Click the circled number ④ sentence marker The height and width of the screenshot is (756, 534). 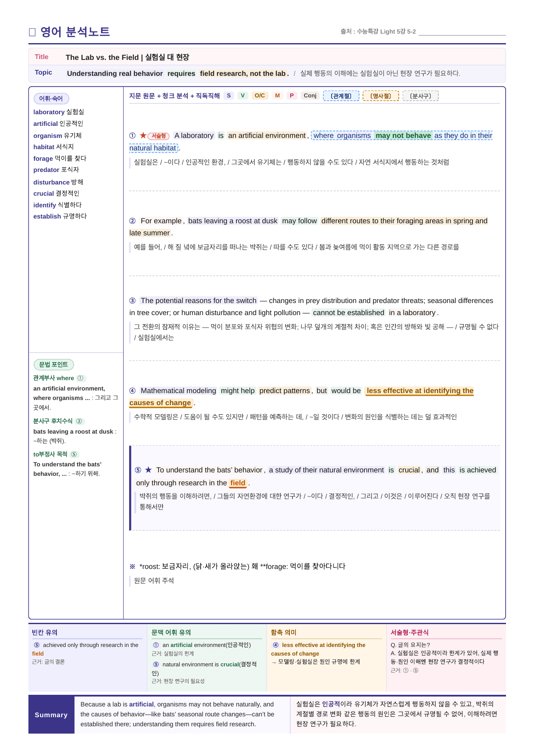click(132, 390)
